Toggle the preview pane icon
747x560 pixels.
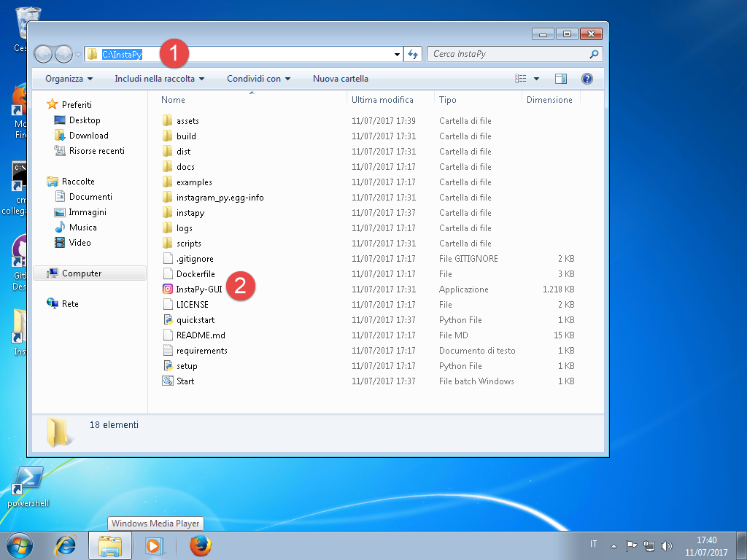561,79
